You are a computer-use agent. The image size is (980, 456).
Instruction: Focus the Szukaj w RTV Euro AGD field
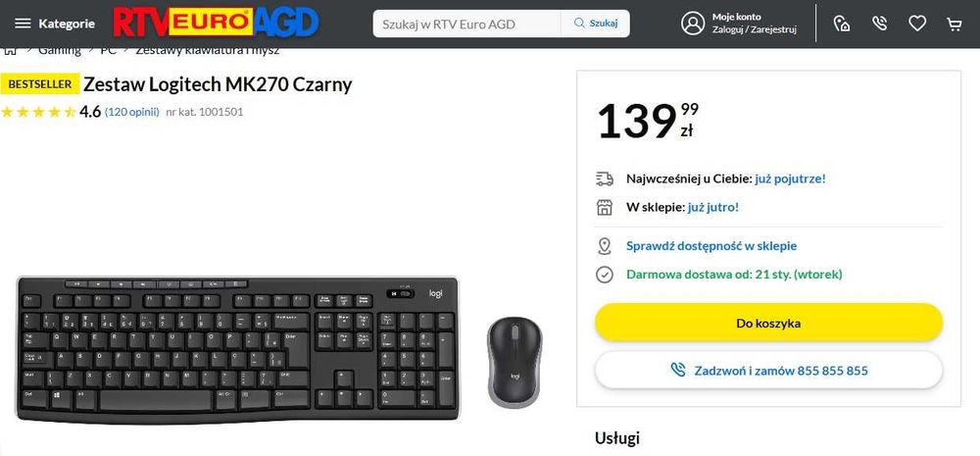[466, 24]
